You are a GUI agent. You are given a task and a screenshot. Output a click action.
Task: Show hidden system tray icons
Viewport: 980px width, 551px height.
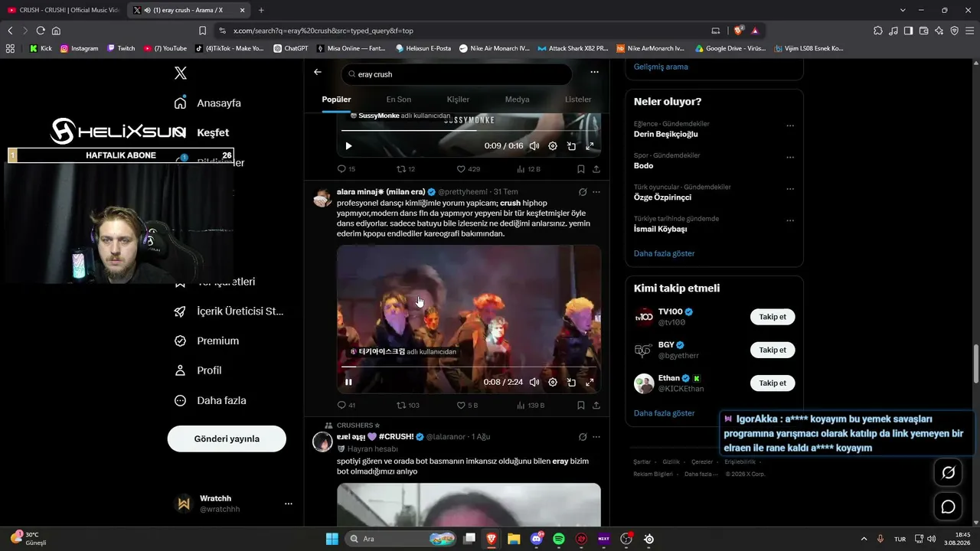click(x=864, y=539)
